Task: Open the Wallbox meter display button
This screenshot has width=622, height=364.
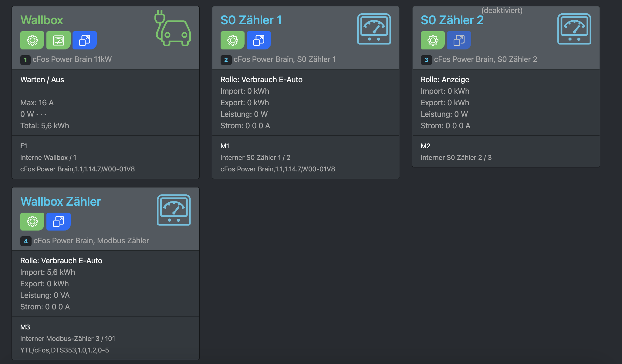Action: pyautogui.click(x=58, y=40)
